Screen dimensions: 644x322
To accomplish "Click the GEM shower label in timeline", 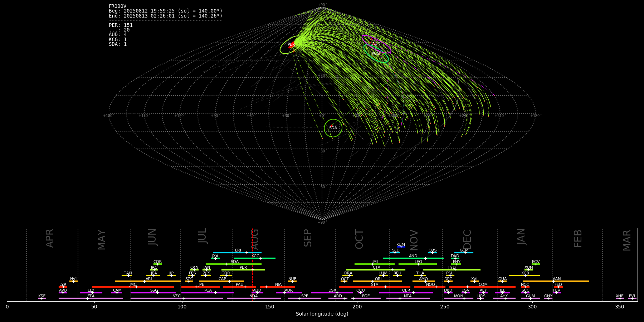I will click(464, 250).
